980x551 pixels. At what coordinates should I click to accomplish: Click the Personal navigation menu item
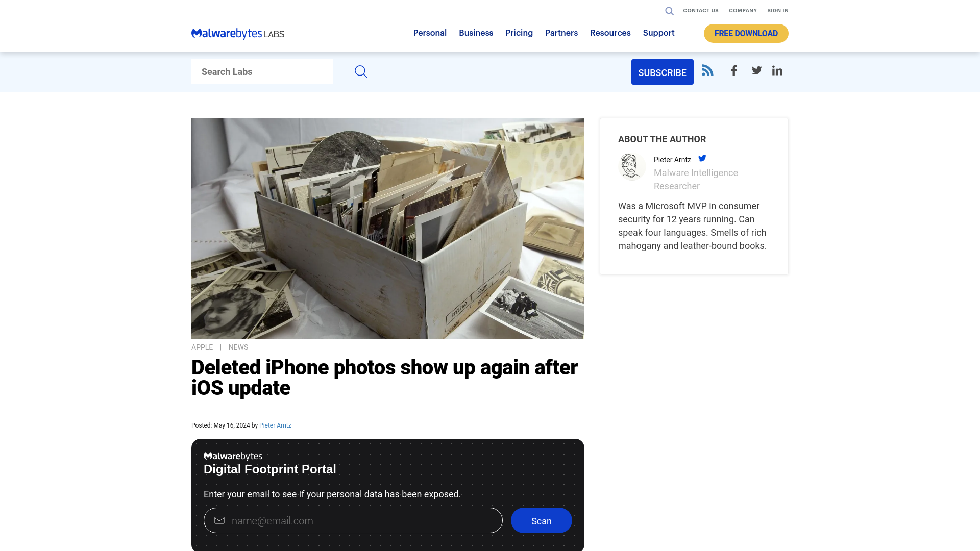429,33
